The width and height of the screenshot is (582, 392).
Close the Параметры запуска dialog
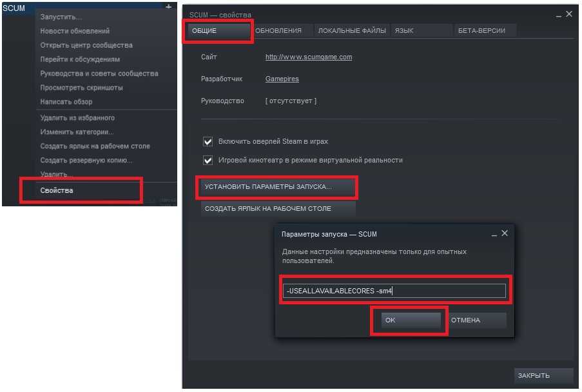point(505,233)
